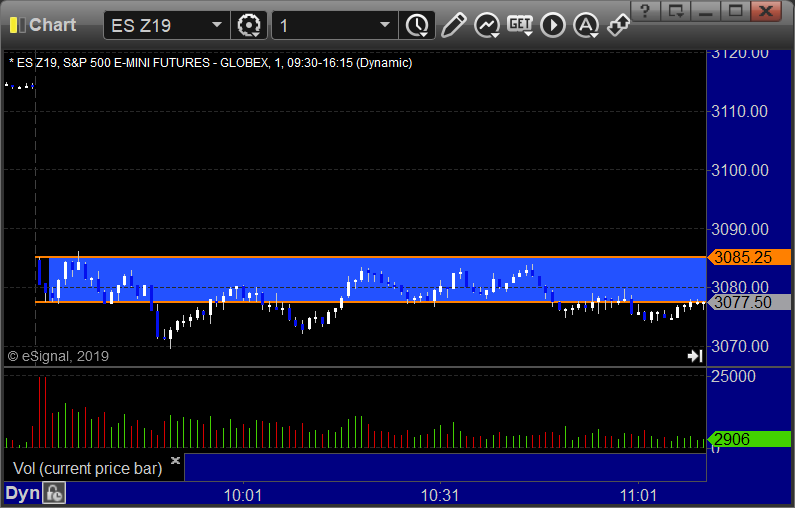Viewport: 795px width, 508px height.
Task: Select the 'Vol (current price bar)' study label
Action: click(88, 468)
